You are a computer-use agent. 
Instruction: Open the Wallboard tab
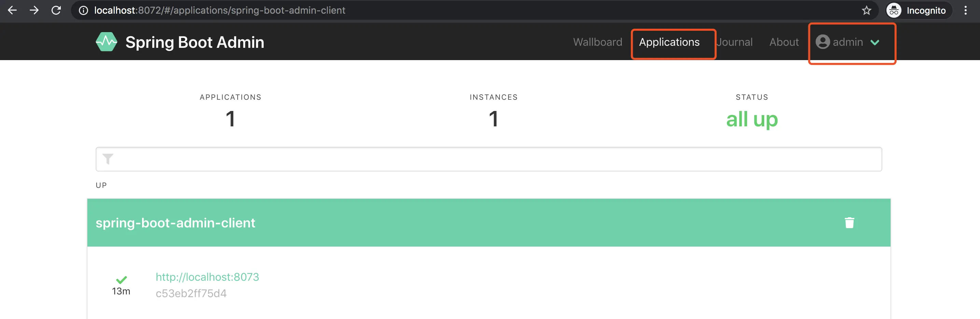pos(597,42)
